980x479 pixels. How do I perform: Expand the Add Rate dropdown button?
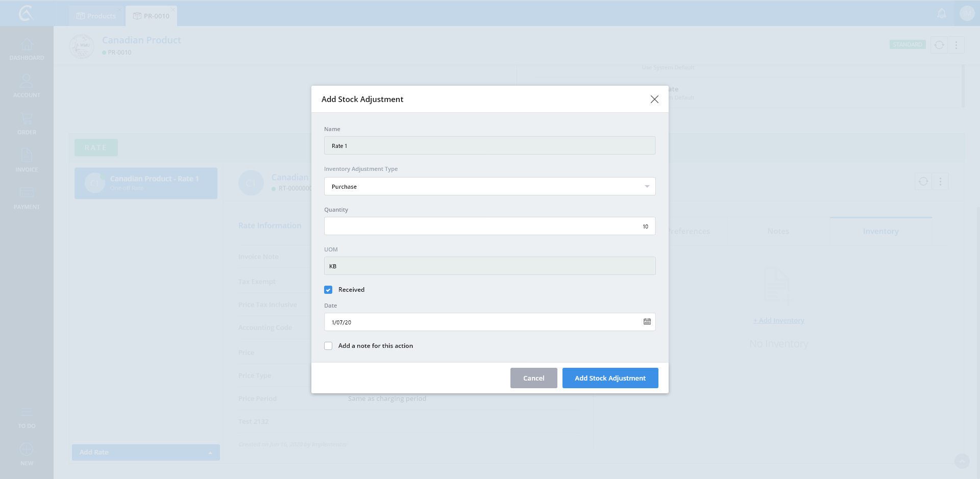tap(210, 452)
